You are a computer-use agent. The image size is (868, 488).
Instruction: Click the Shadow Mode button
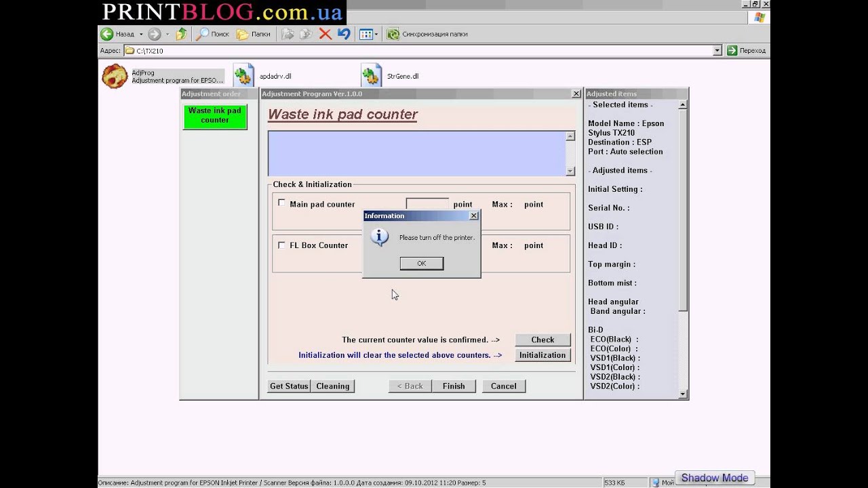(x=715, y=478)
